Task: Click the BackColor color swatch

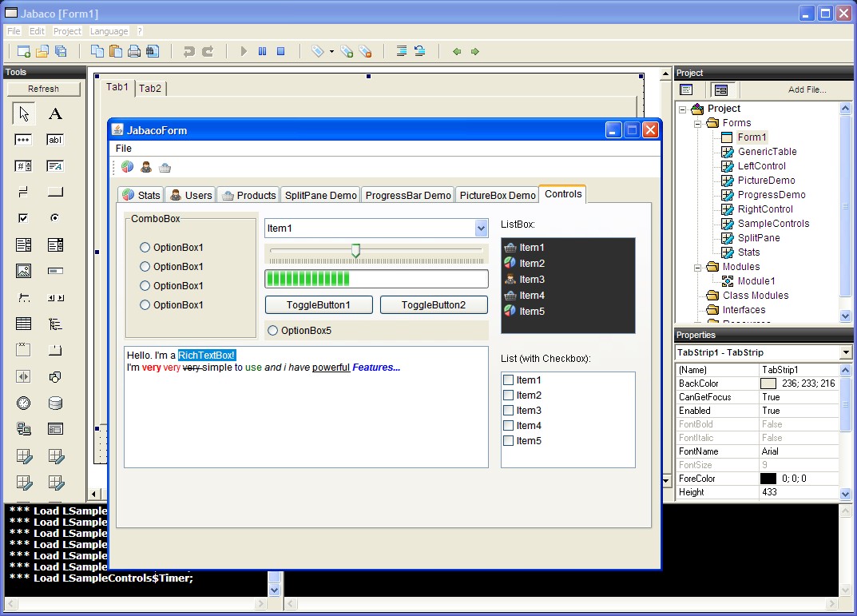Action: (768, 384)
